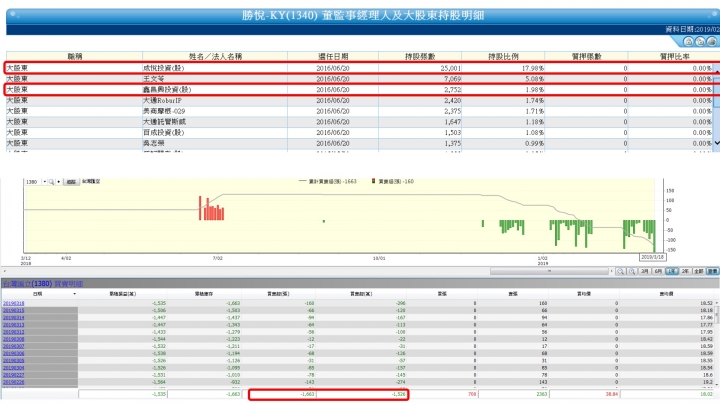Image resolution: width=720 pixels, height=405 pixels.
Task: Click the first round icon in the top-right toolbar
Action: (x=688, y=42)
